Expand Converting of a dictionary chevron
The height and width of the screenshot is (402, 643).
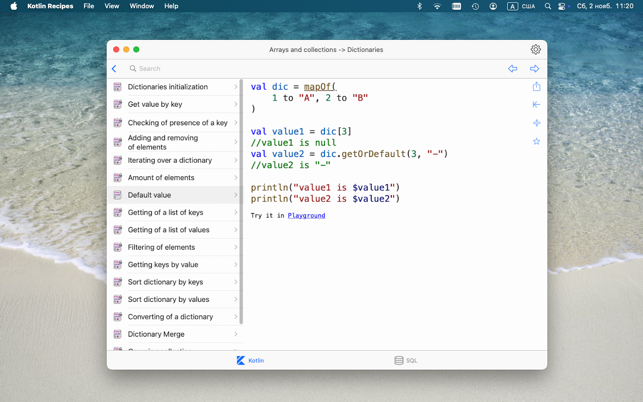click(x=236, y=317)
